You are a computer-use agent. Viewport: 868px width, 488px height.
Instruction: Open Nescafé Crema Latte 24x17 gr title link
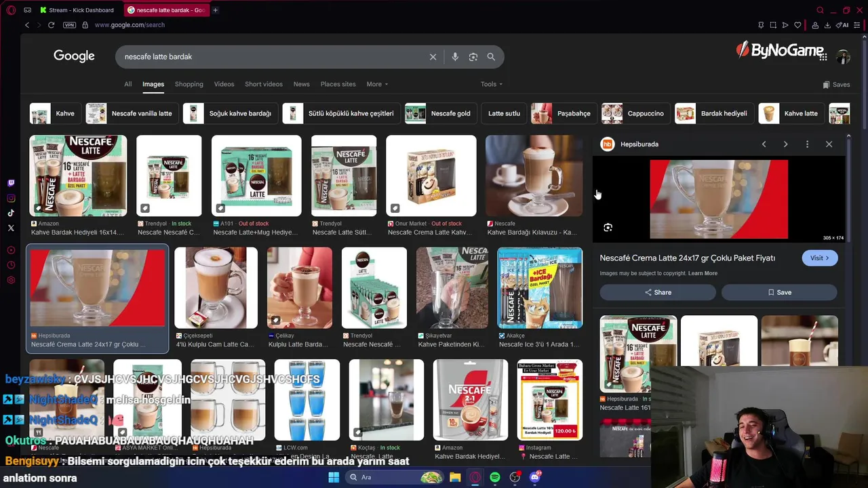[687, 258]
